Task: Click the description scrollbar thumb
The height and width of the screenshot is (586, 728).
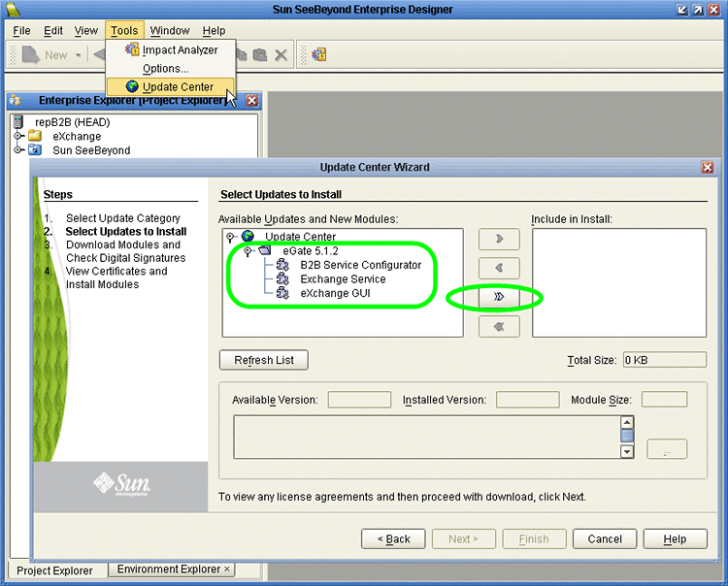Action: pyautogui.click(x=627, y=437)
